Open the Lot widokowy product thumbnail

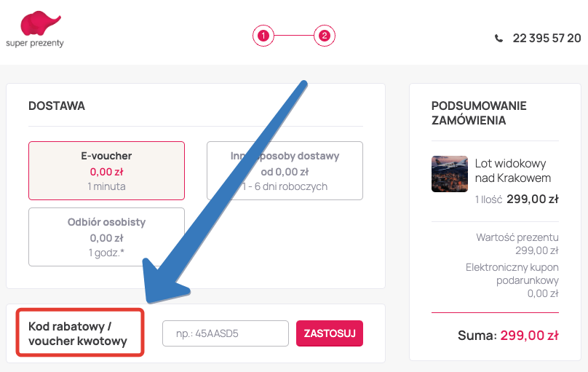click(449, 174)
